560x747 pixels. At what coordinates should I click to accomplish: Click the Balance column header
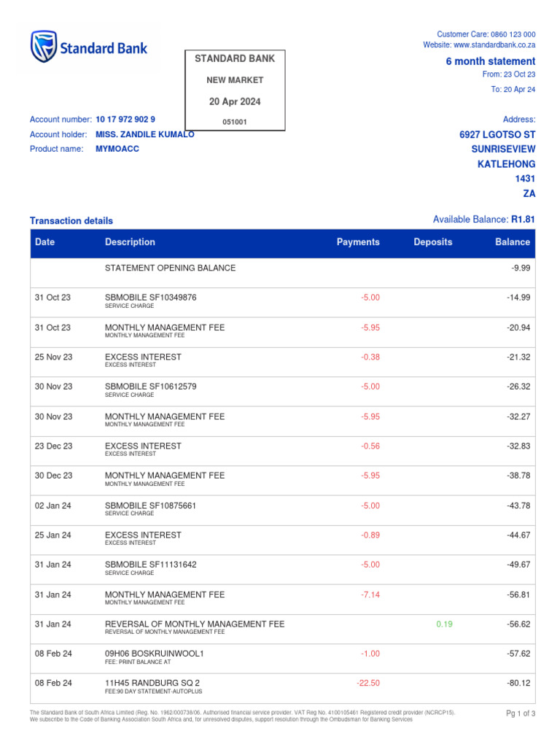[x=513, y=242]
